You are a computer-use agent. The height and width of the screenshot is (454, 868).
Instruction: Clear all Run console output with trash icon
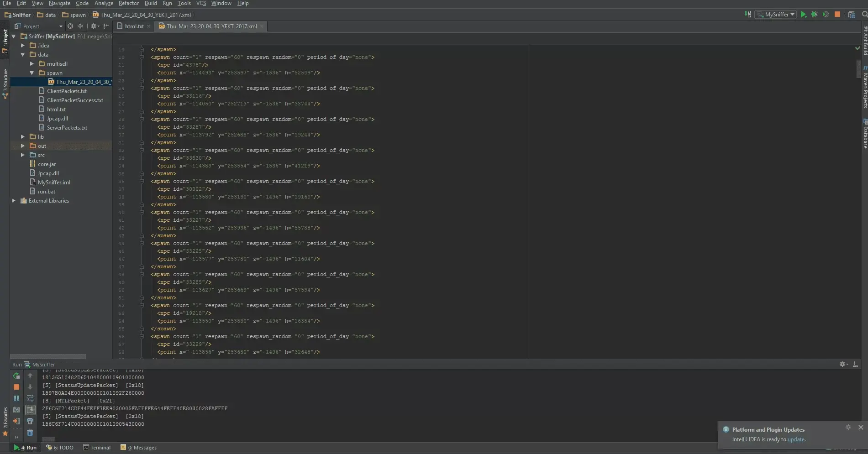click(30, 433)
